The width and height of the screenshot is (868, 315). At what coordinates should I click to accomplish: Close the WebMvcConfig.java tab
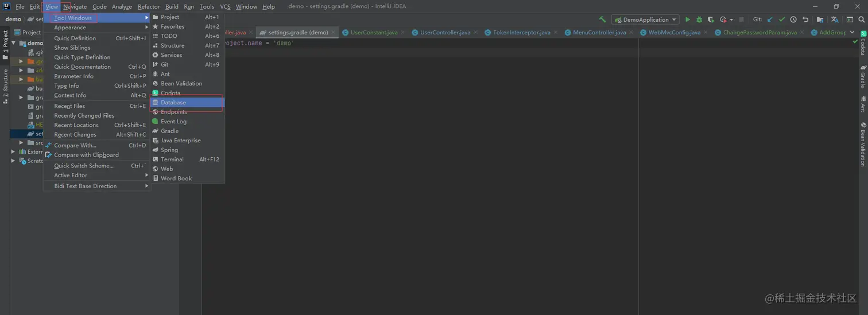(706, 33)
